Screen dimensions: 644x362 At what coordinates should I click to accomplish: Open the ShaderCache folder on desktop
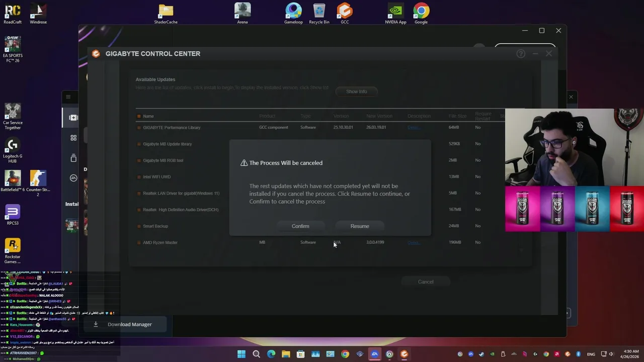coord(166,14)
